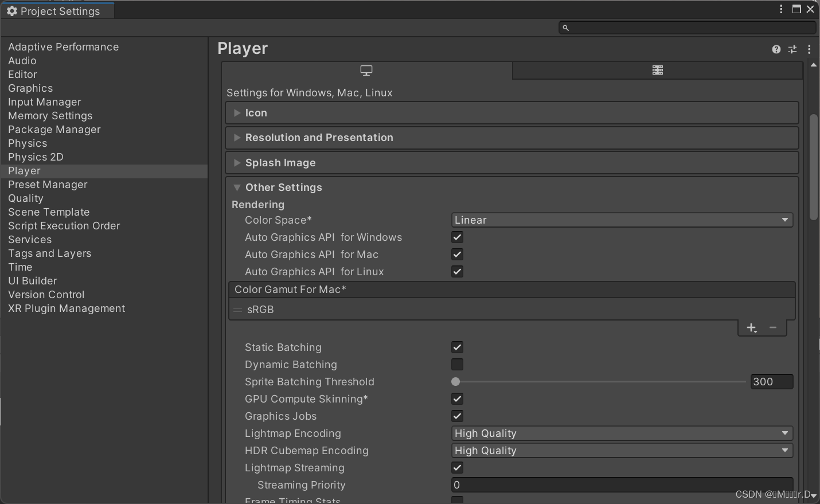This screenshot has height=504, width=820.
Task: Click the search magnifier icon
Action: [x=565, y=28]
